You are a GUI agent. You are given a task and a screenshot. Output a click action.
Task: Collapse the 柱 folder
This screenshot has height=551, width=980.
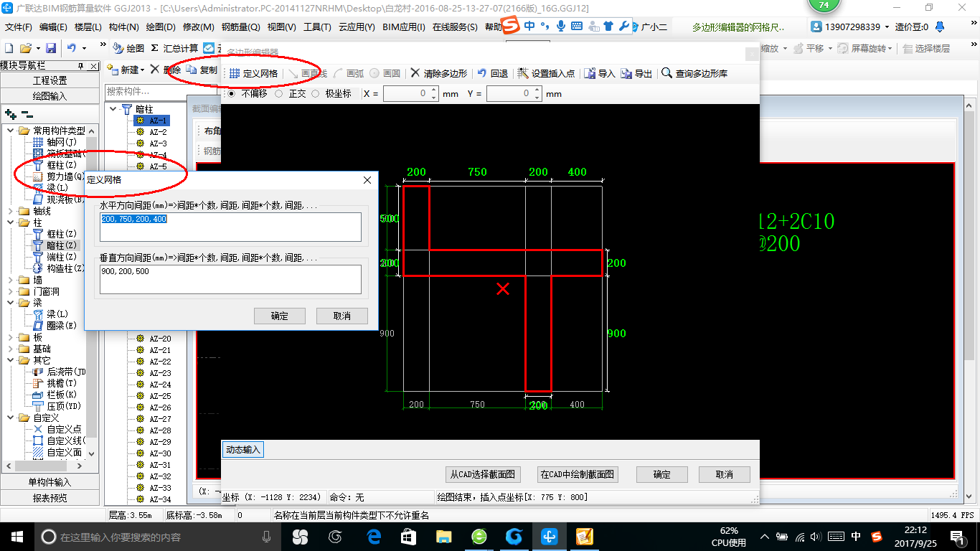click(11, 222)
